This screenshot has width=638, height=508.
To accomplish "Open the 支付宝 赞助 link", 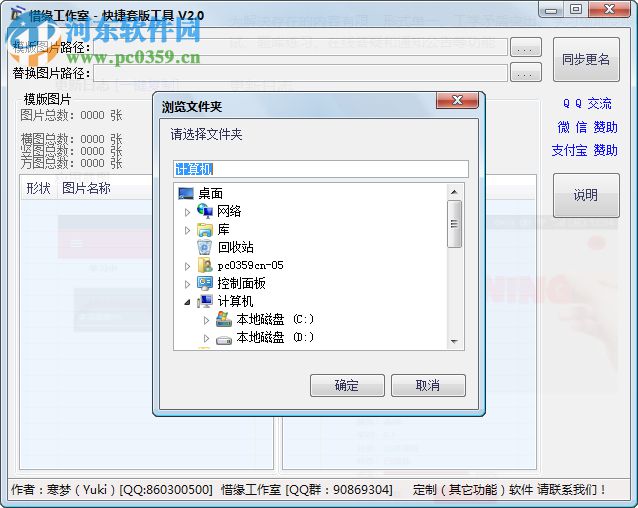I will click(x=585, y=150).
